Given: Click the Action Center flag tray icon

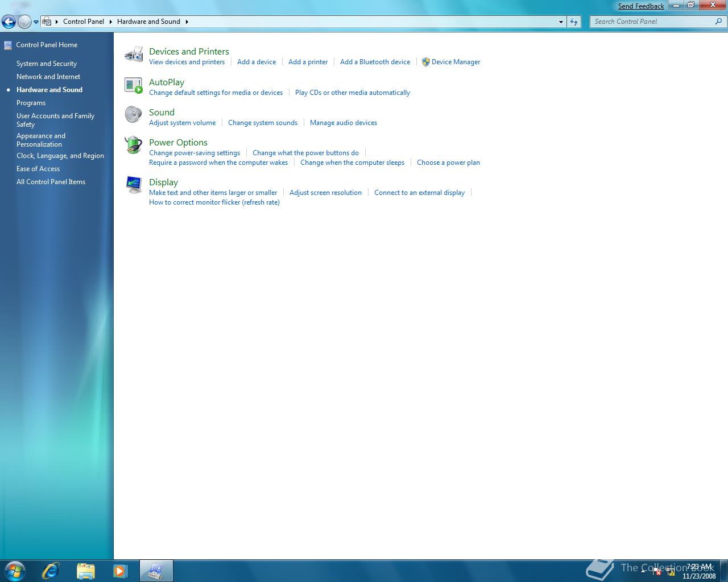Looking at the screenshot, I should pos(657,572).
